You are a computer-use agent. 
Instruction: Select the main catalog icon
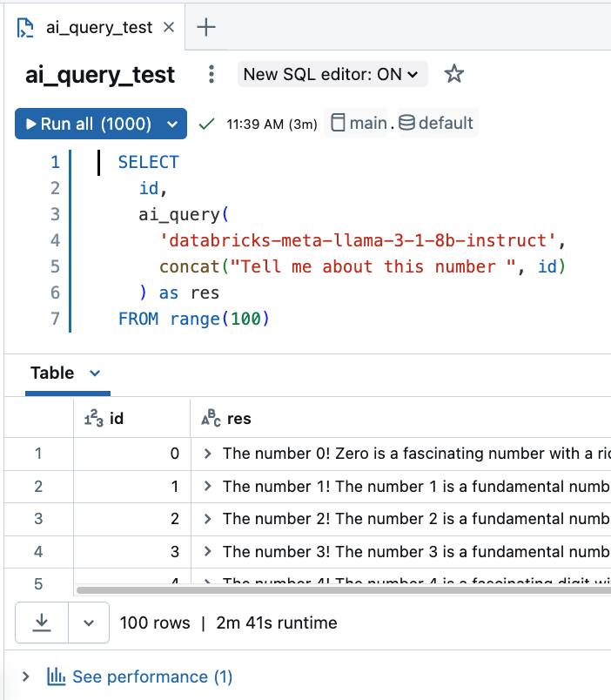339,124
